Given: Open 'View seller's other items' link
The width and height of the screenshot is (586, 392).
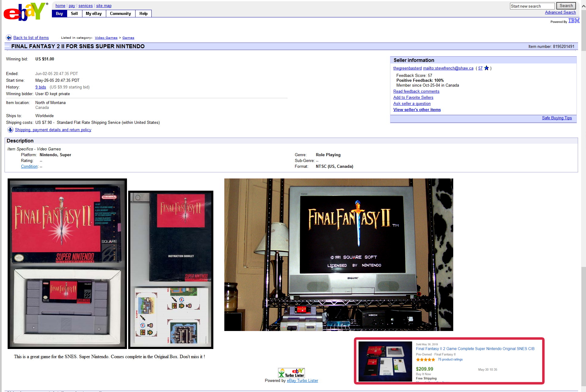Looking at the screenshot, I should 417,110.
